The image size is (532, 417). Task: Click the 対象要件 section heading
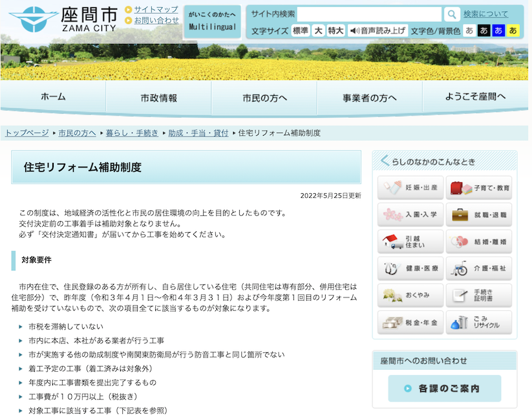(36, 260)
